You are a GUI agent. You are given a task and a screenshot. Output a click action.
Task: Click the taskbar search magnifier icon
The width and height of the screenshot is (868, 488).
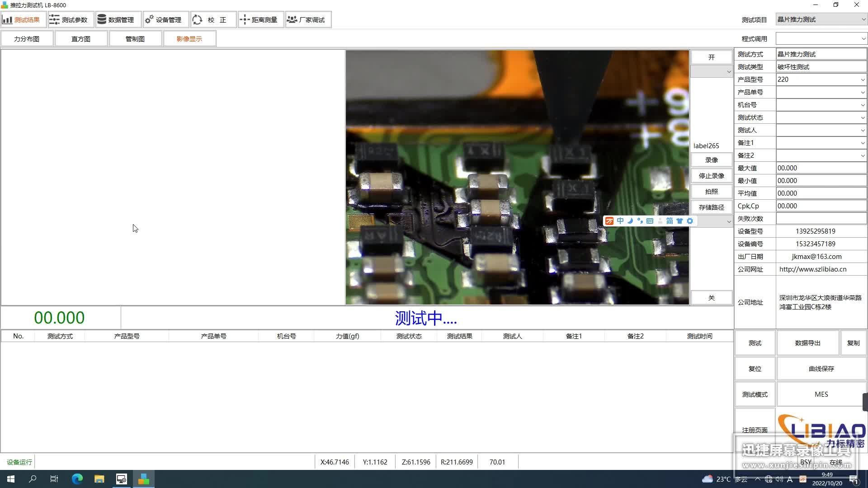[33, 479]
